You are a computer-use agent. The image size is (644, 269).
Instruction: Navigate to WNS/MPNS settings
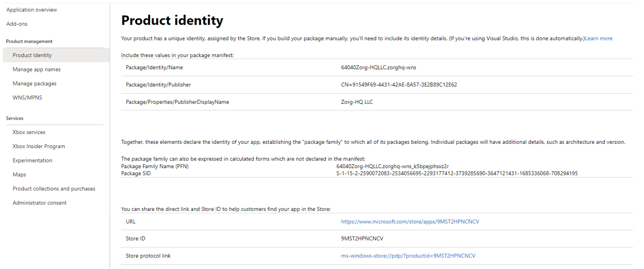click(x=27, y=98)
